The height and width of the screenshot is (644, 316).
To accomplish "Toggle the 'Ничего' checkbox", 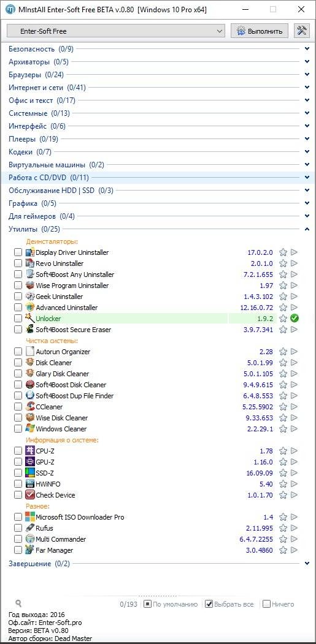I will tap(266, 604).
